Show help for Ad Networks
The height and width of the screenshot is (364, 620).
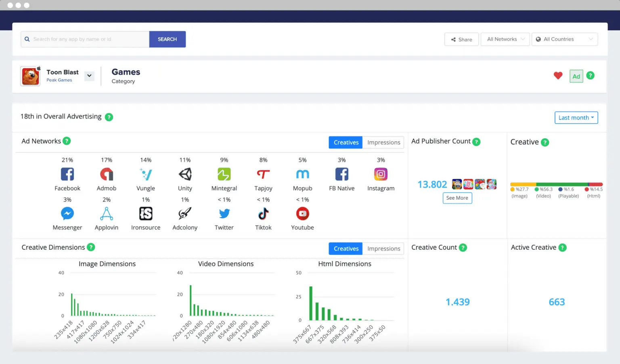(67, 141)
